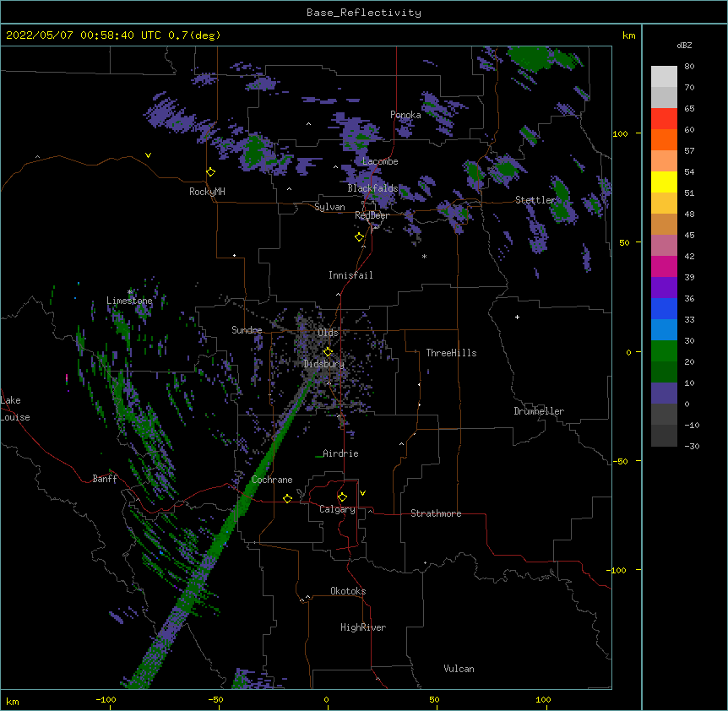Click the RockyMH label
This screenshot has height=711, width=728.
[207, 192]
